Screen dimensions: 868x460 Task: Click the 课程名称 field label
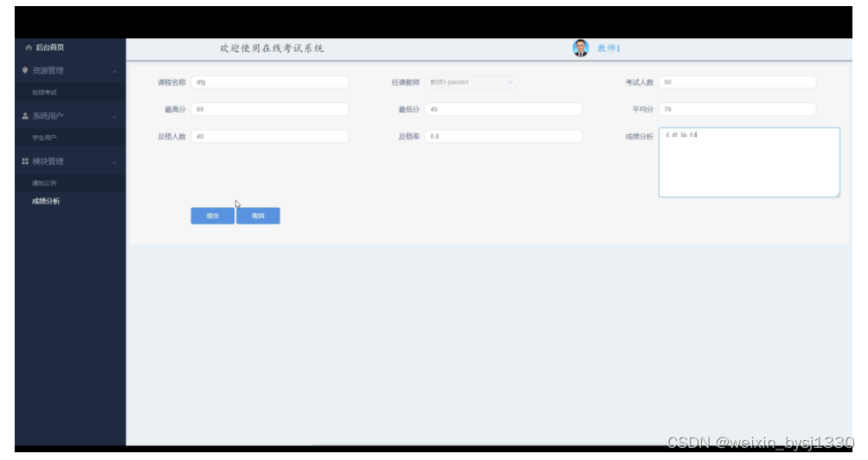coord(171,82)
